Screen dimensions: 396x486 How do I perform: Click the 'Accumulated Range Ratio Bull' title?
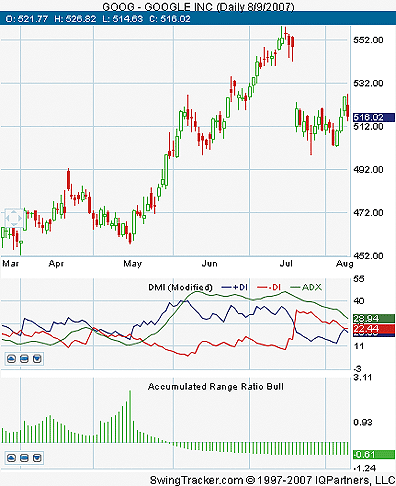(x=216, y=387)
